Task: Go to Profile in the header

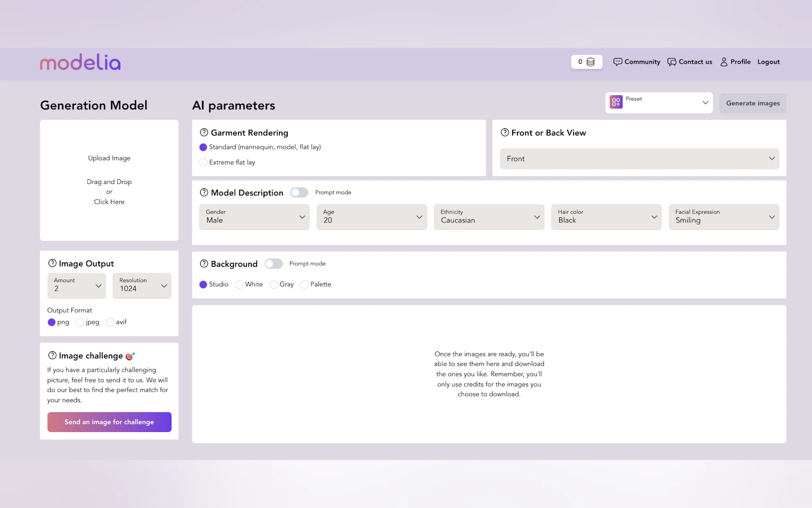Action: click(x=735, y=62)
